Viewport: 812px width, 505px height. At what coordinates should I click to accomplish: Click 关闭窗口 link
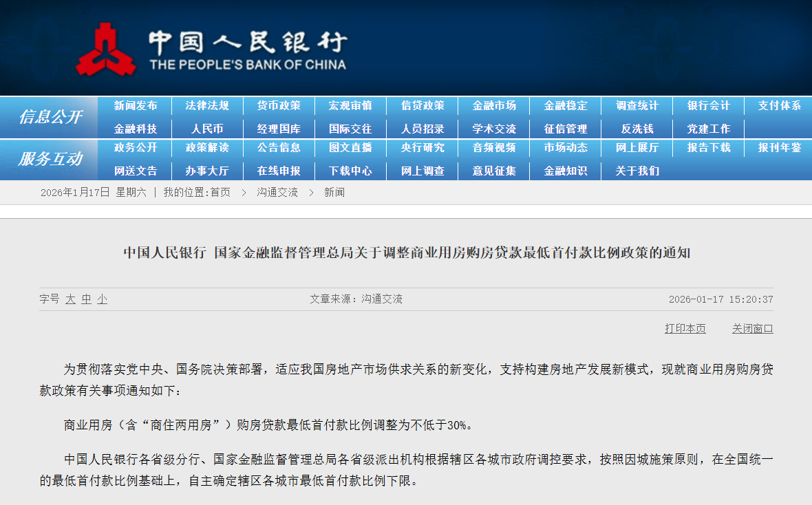(x=752, y=329)
